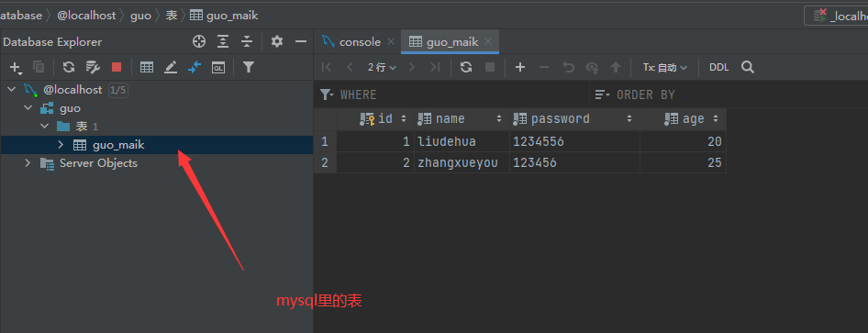
Task: Select row number 1 in the grid
Action: pyautogui.click(x=325, y=141)
